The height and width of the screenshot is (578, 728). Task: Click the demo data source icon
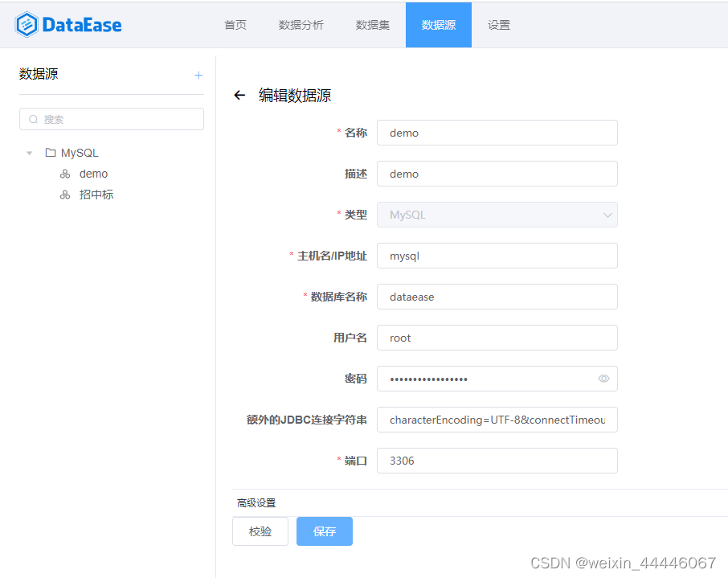coord(65,174)
